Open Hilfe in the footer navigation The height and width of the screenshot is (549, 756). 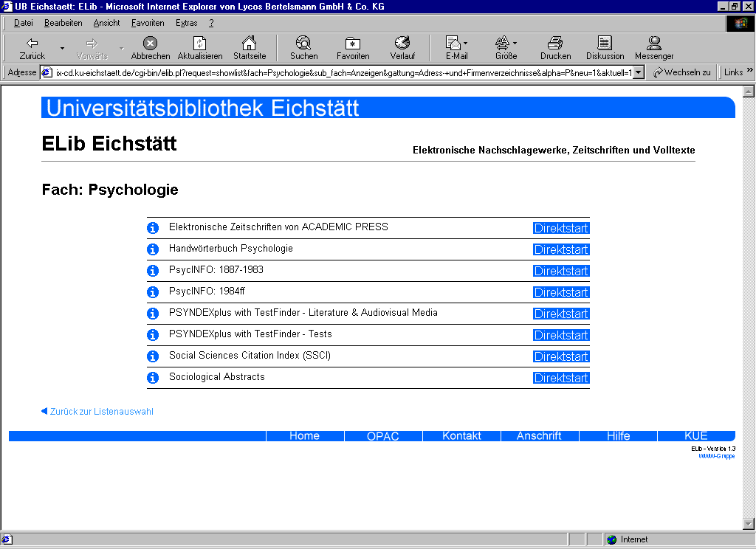(x=618, y=435)
